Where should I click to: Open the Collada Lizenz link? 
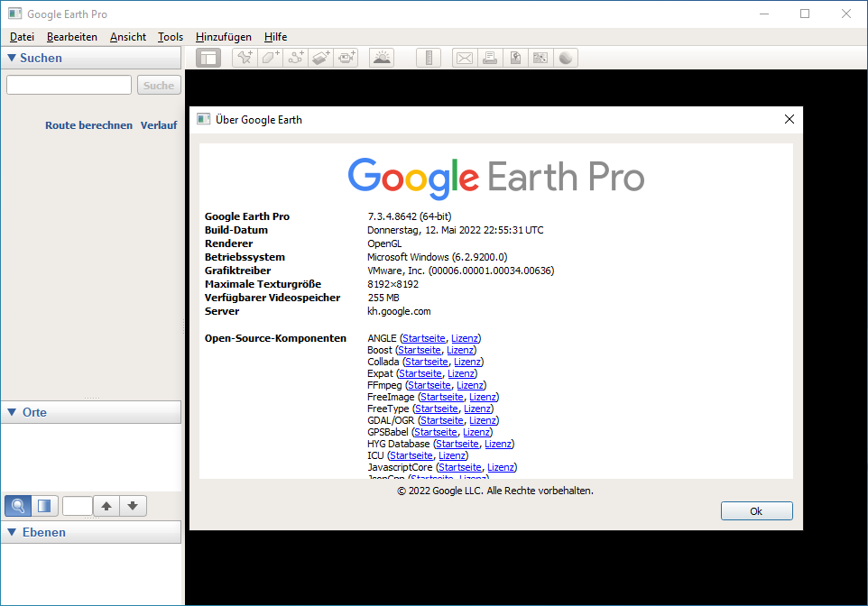click(467, 362)
